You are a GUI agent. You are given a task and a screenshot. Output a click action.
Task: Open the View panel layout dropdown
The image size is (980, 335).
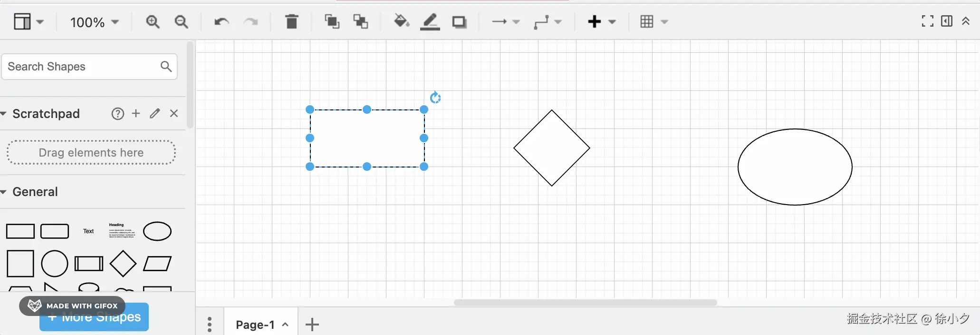pyautogui.click(x=28, y=21)
